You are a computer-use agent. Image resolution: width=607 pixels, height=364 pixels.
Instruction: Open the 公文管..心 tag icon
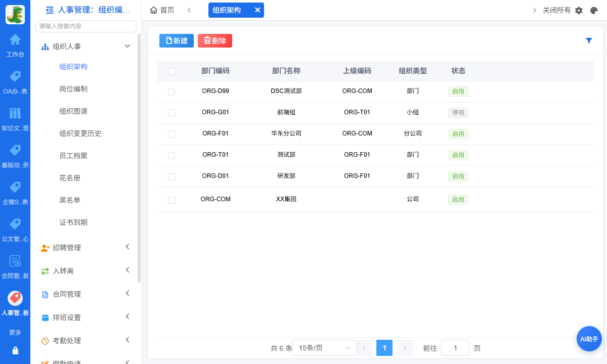15,224
